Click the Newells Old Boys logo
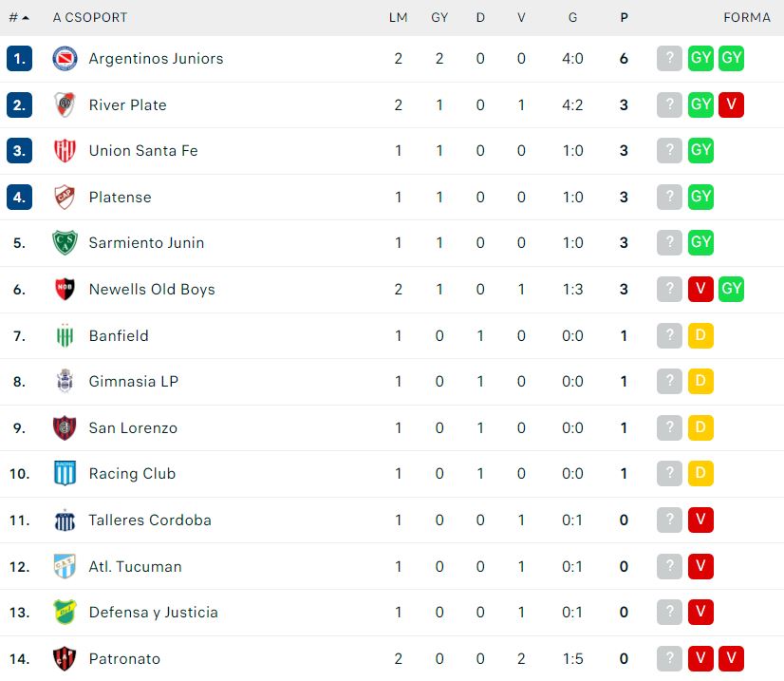 [x=65, y=289]
